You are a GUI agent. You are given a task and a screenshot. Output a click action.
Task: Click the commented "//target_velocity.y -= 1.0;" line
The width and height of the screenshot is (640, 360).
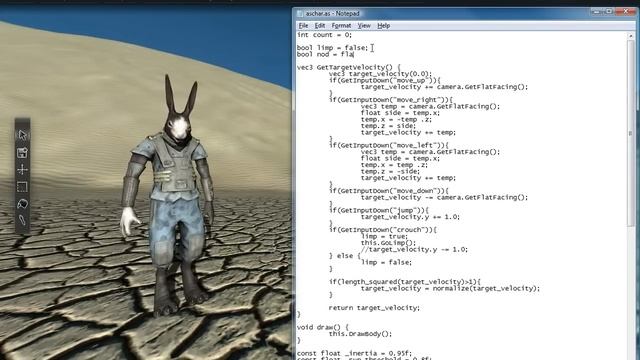(x=414, y=249)
